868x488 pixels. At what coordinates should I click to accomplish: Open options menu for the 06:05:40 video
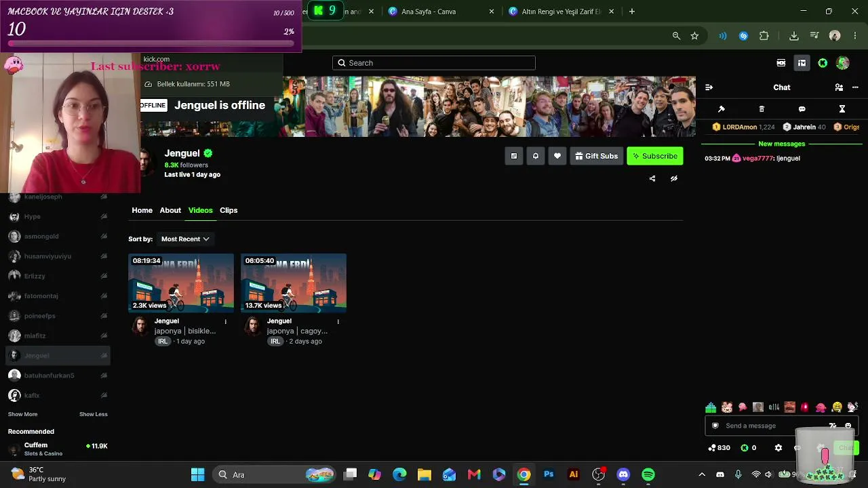338,321
